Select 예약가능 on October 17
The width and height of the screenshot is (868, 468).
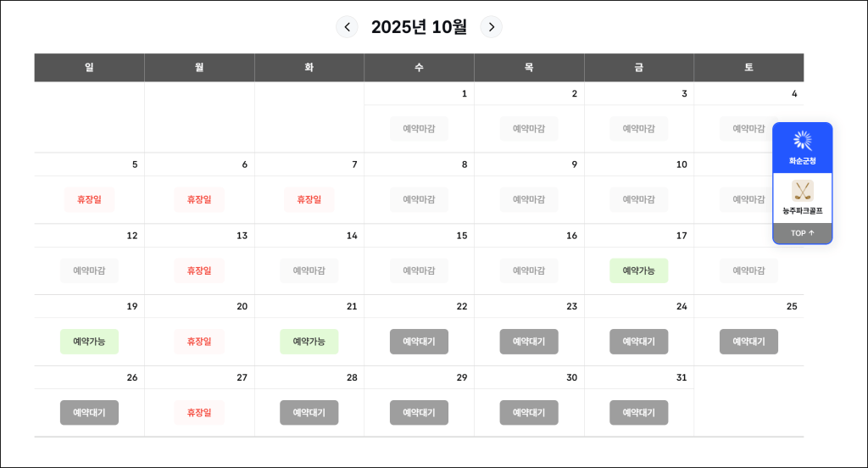(x=638, y=270)
